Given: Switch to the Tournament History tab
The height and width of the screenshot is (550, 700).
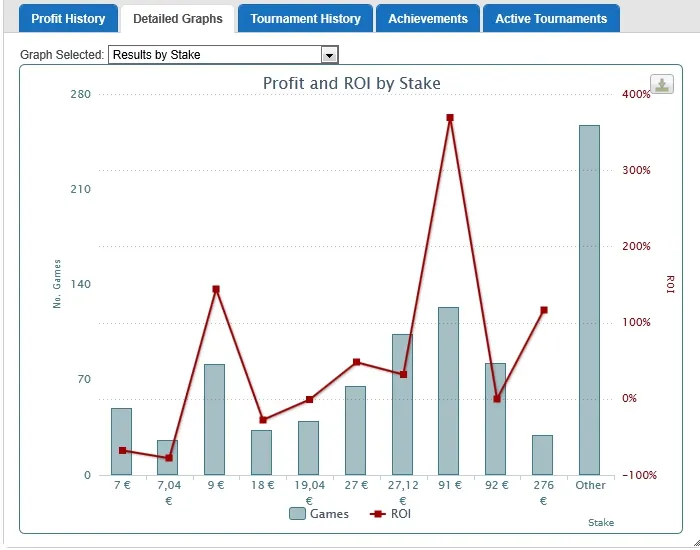Looking at the screenshot, I should pyautogui.click(x=305, y=19).
